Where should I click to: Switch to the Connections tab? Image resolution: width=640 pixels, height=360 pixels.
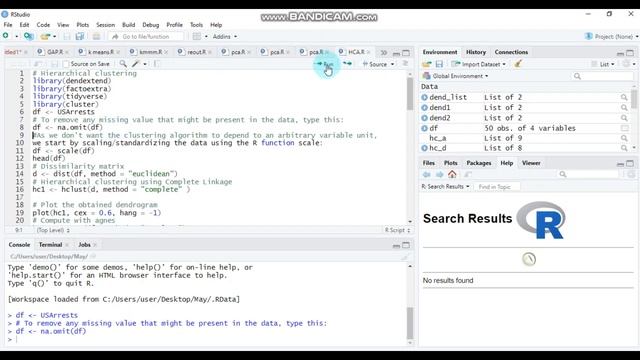click(511, 52)
